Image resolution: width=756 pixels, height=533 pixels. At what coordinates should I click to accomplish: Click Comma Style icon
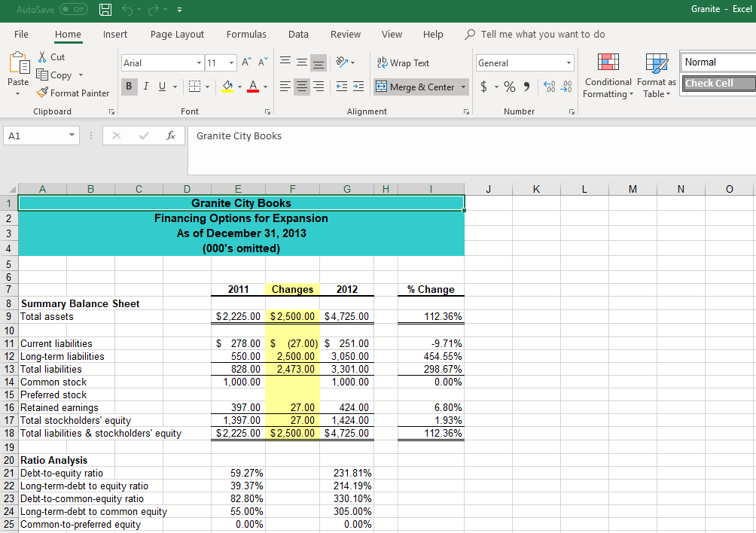point(526,87)
